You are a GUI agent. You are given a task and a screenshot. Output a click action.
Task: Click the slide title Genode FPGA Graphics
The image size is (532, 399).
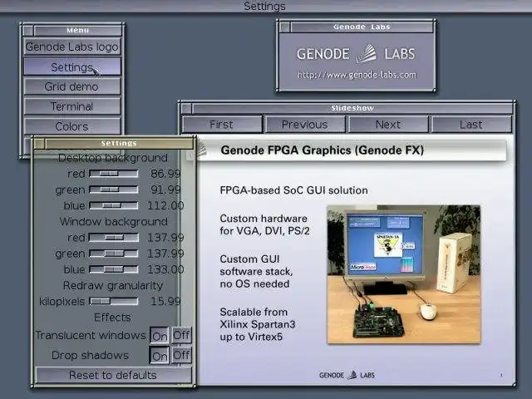coord(322,150)
